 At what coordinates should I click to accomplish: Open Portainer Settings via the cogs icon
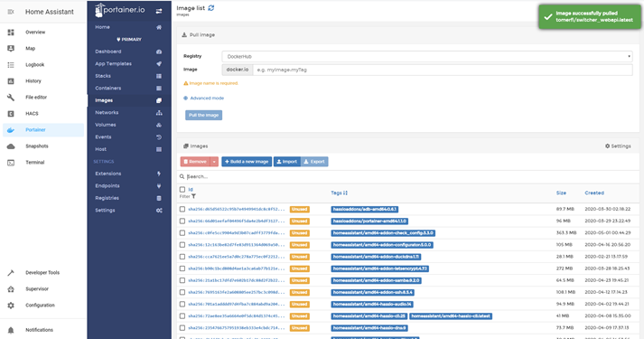point(159,211)
